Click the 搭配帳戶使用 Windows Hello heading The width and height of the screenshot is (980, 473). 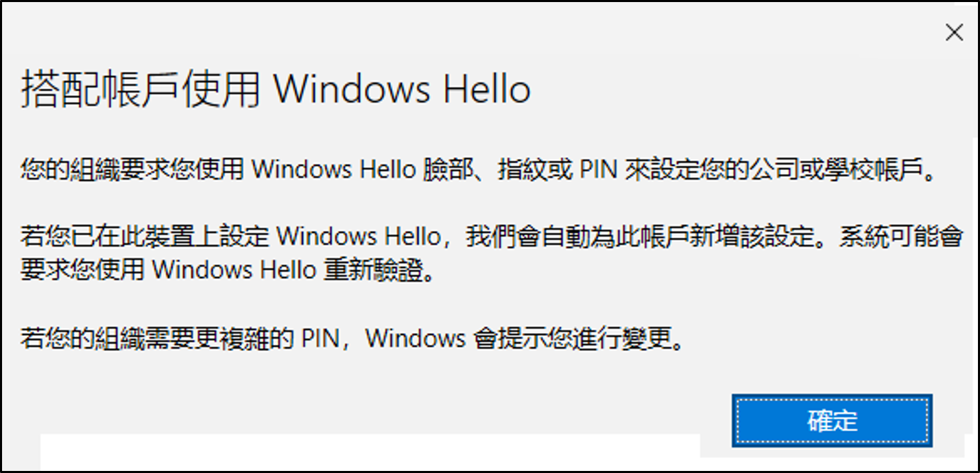(276, 90)
